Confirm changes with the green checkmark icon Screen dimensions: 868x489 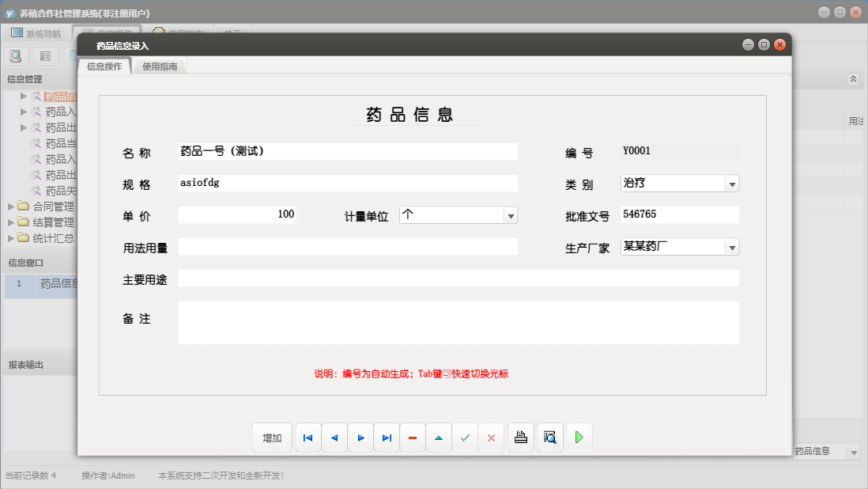tap(465, 437)
